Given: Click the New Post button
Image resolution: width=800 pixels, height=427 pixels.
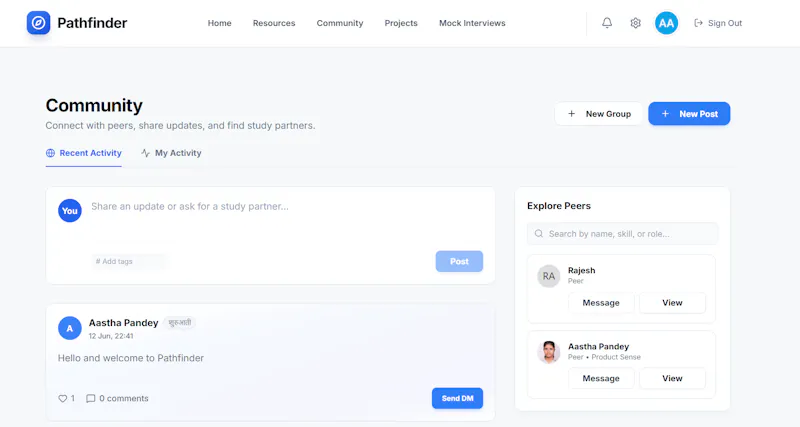Looking at the screenshot, I should pos(689,114).
